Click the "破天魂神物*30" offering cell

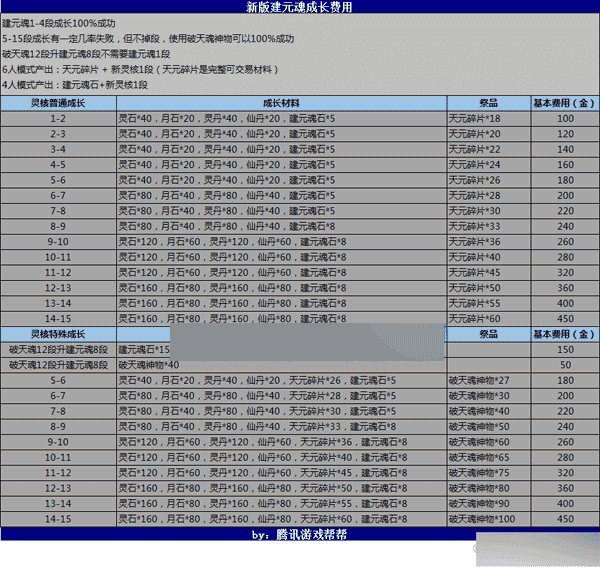pos(489,396)
